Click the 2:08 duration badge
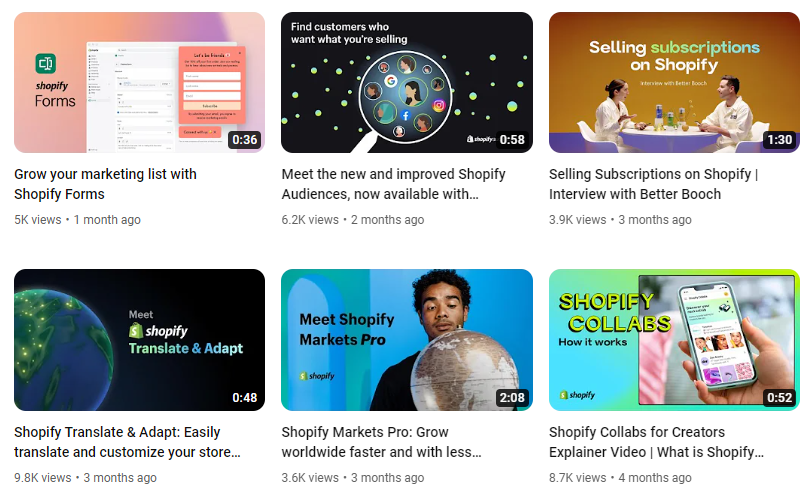 pos(512,398)
